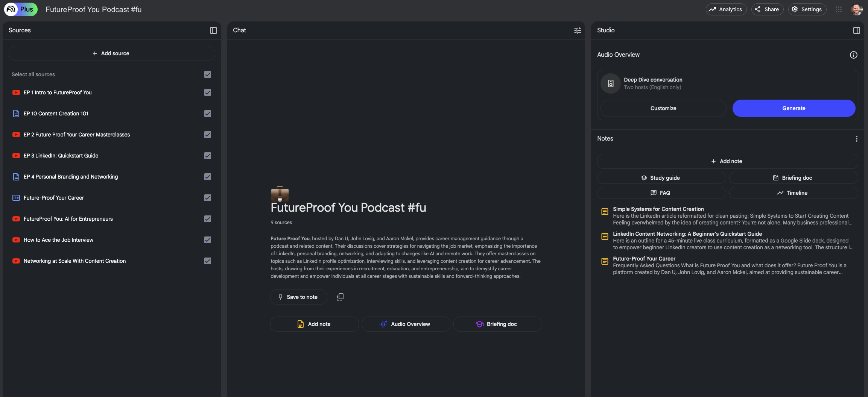Copy the notebook summary icon

point(340,297)
